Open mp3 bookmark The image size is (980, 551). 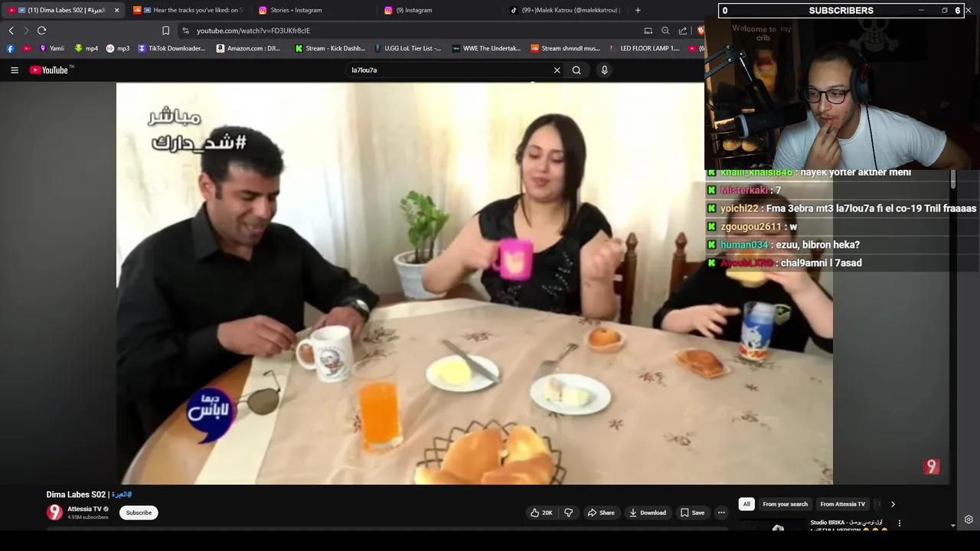[x=118, y=48]
